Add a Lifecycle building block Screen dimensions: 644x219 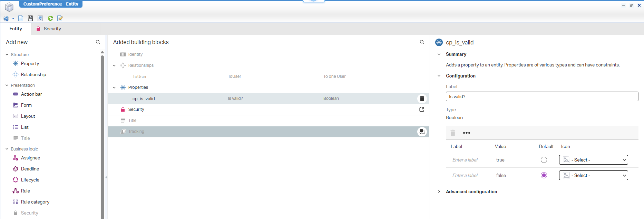(x=30, y=180)
